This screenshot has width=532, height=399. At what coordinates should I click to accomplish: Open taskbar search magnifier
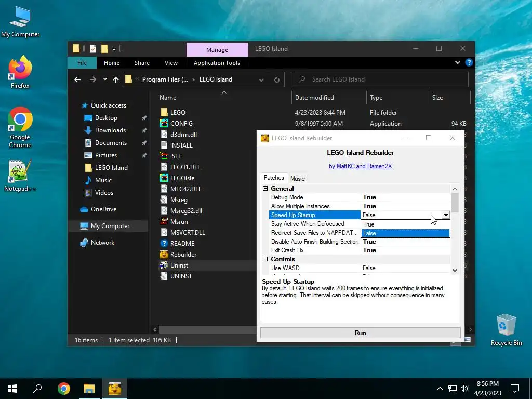tap(37, 389)
